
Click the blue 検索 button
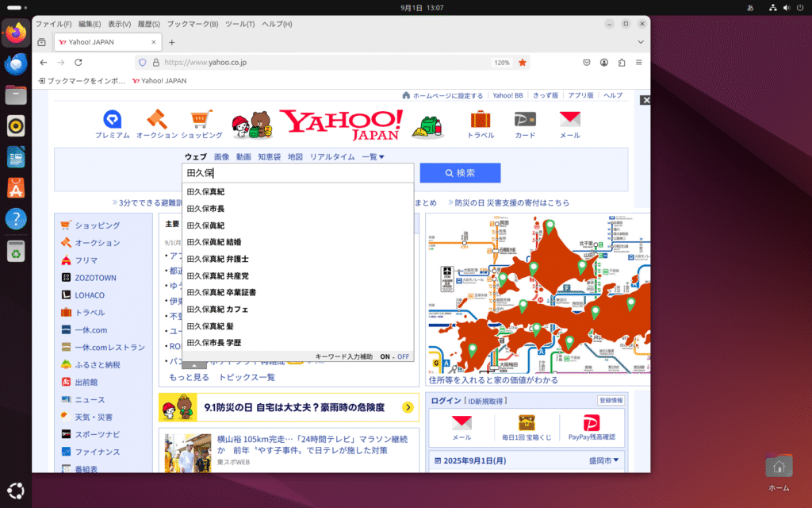[x=461, y=172]
